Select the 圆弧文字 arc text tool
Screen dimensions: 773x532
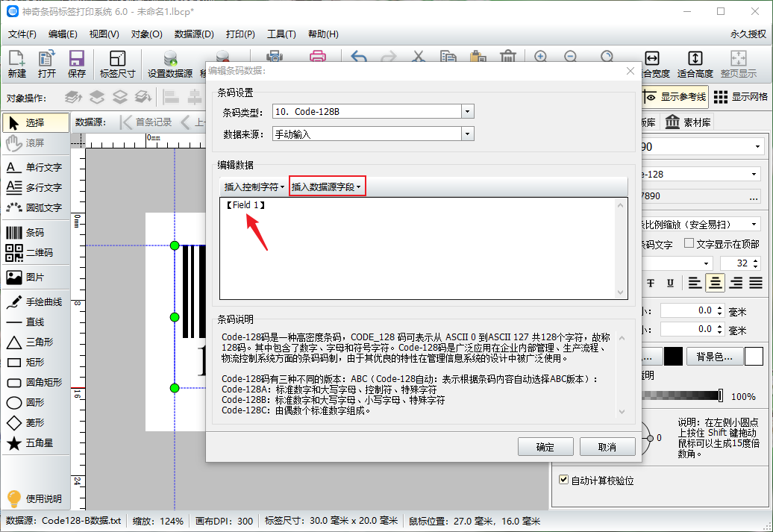36,208
